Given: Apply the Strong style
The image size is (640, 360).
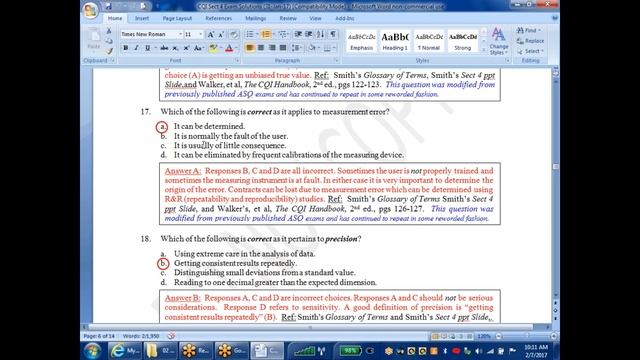Looking at the screenshot, I should [x=462, y=41].
